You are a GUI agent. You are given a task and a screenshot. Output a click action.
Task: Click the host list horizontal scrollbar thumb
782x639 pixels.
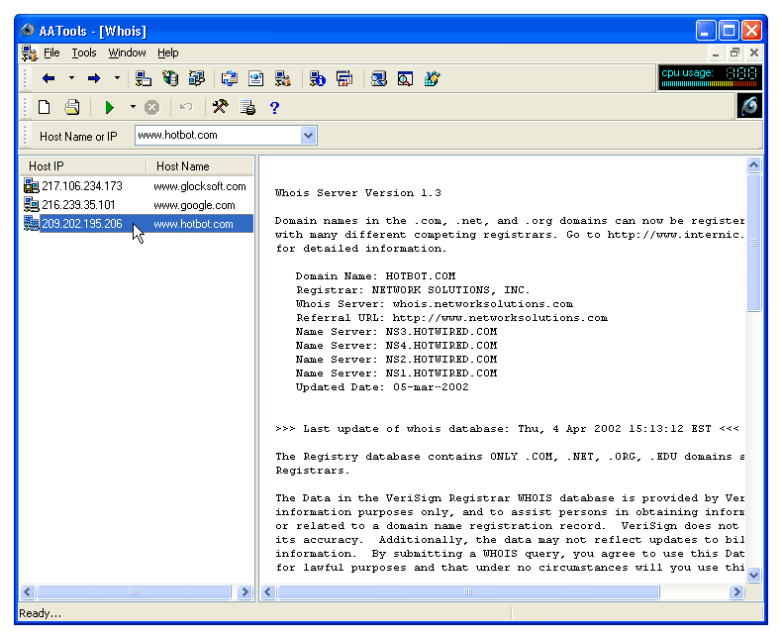point(134,592)
